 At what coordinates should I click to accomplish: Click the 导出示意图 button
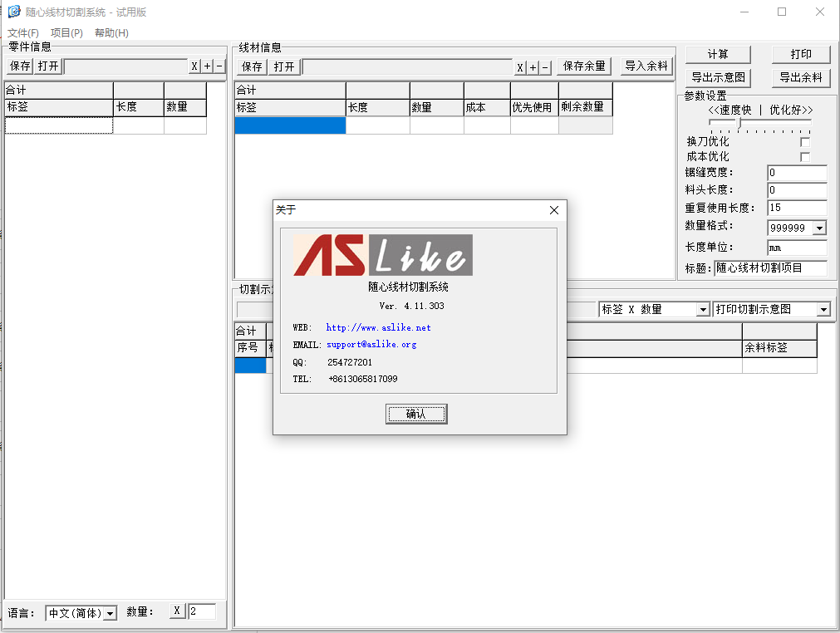point(718,77)
